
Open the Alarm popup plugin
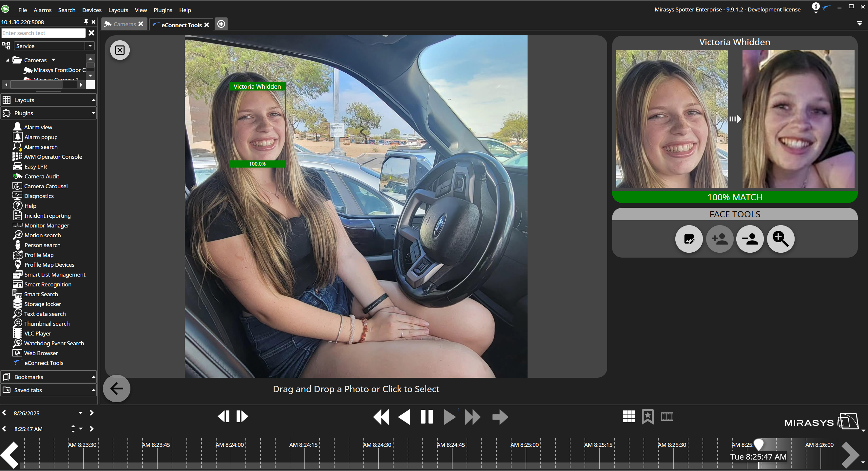40,137
